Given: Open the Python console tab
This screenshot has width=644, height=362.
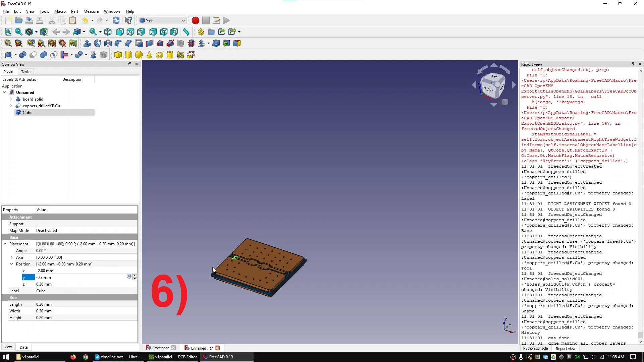Looking at the screenshot, I should coord(535,348).
